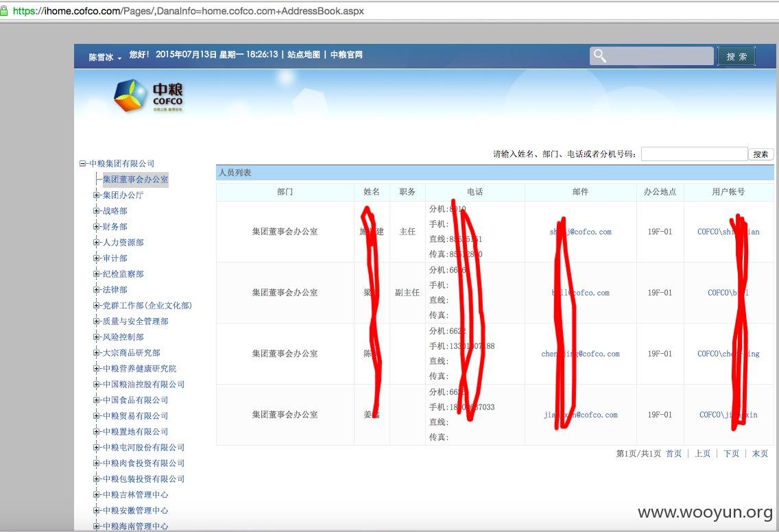Image resolution: width=779 pixels, height=532 pixels.
Task: Focus the name/department/phone search input
Action: tap(694, 154)
